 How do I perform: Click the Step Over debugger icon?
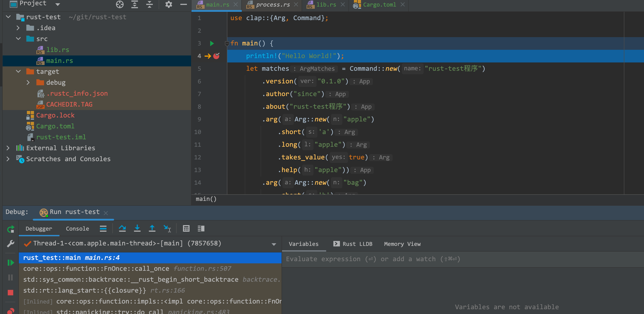[122, 228]
